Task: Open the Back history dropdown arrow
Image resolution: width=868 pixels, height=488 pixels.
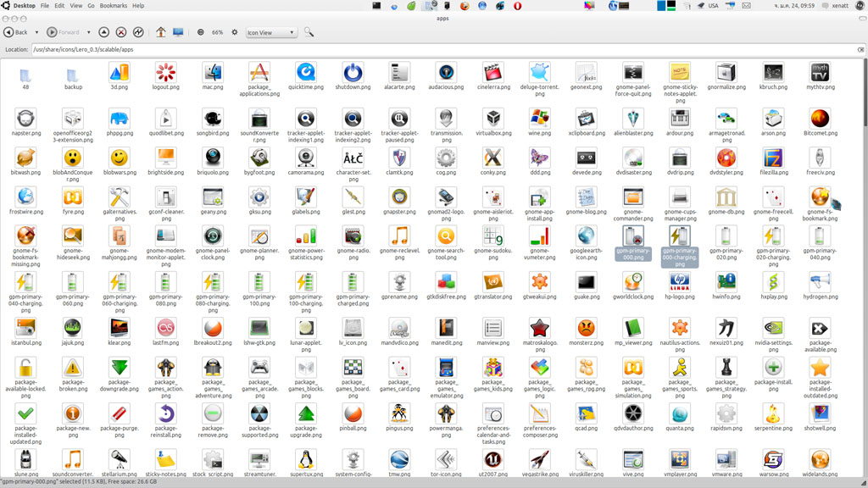Action: pos(36,33)
